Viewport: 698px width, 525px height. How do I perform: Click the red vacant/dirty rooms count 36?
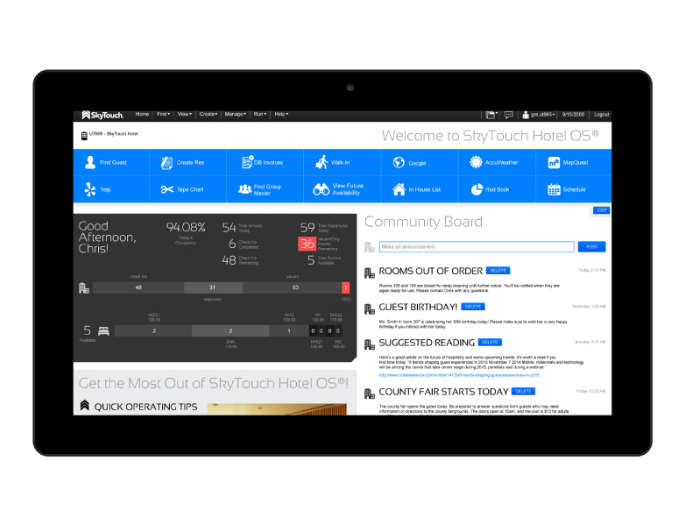[x=307, y=244]
